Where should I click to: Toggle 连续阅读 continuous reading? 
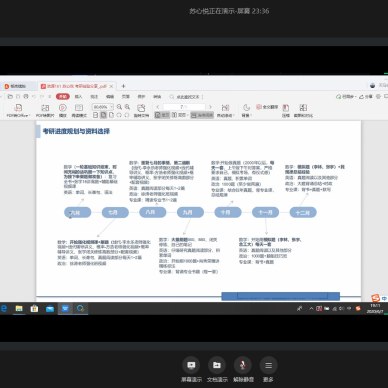(202, 115)
